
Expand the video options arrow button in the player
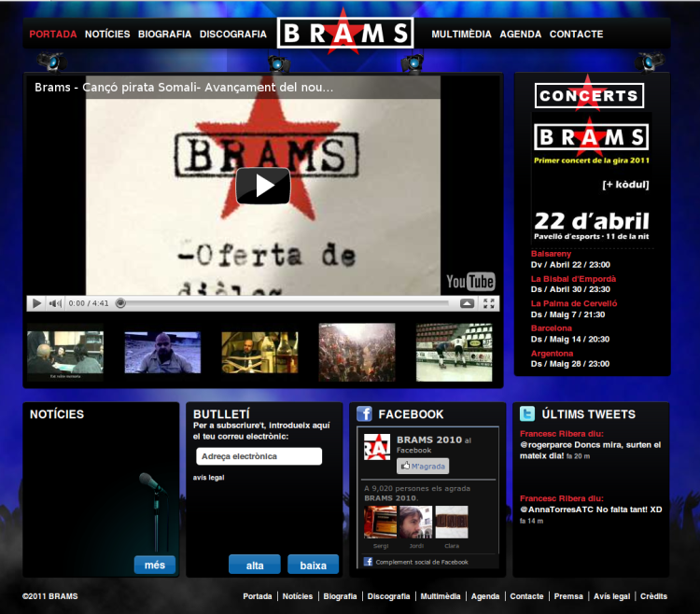point(467,303)
